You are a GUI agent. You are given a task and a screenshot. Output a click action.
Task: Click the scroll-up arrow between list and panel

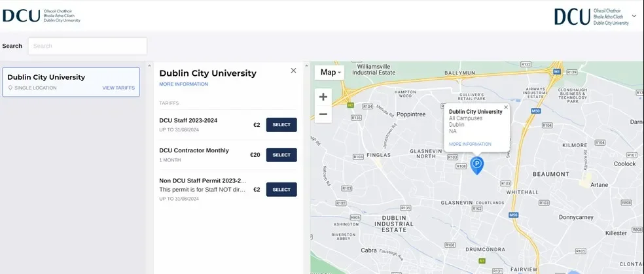149,65
